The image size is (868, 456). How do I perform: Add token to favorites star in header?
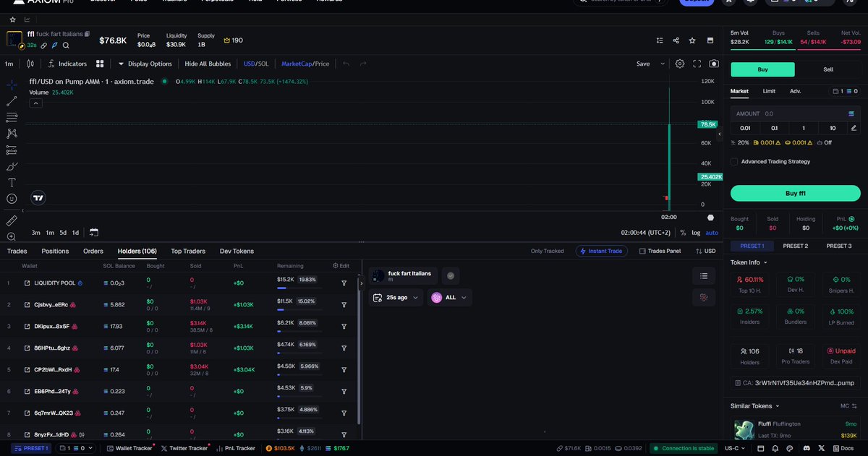coord(693,40)
